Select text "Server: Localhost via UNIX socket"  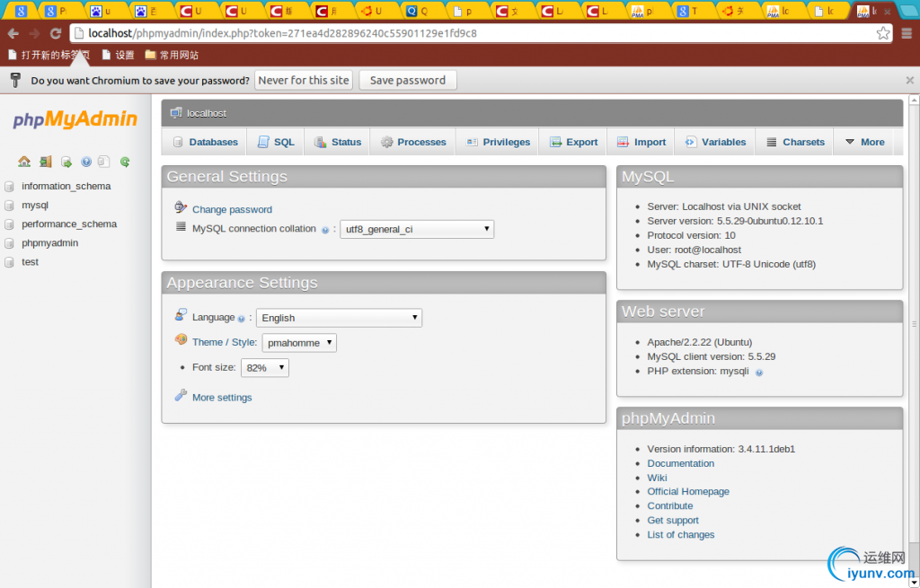pyautogui.click(x=724, y=206)
